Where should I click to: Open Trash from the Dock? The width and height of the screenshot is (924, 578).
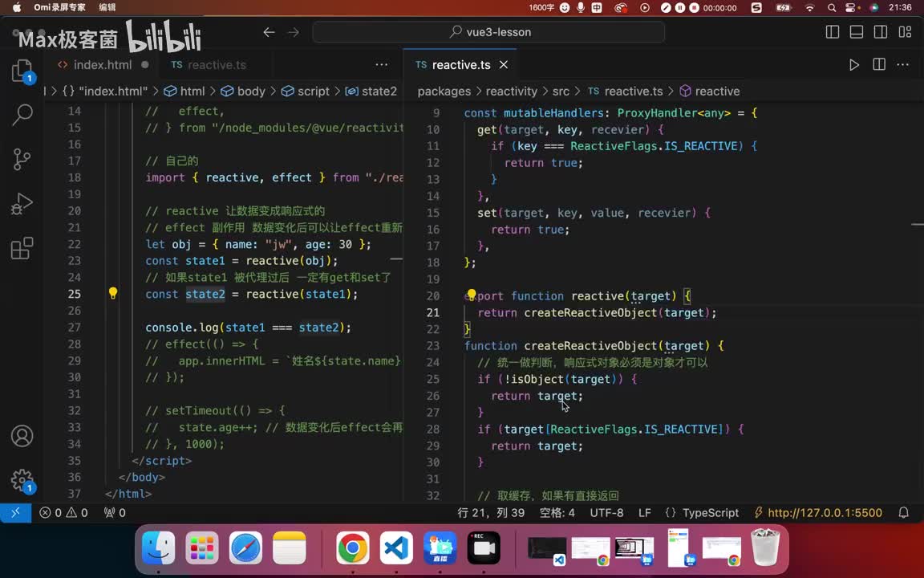click(x=765, y=548)
